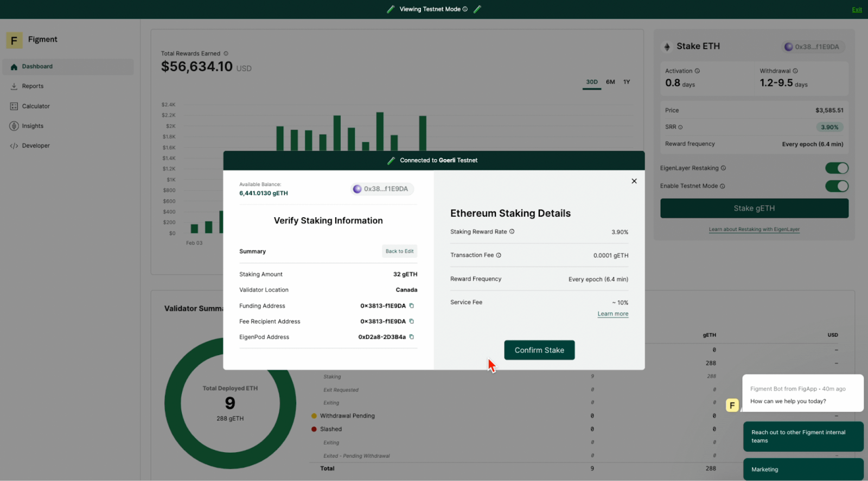
Task: Click Total Rewards Earned info icon
Action: [226, 54]
